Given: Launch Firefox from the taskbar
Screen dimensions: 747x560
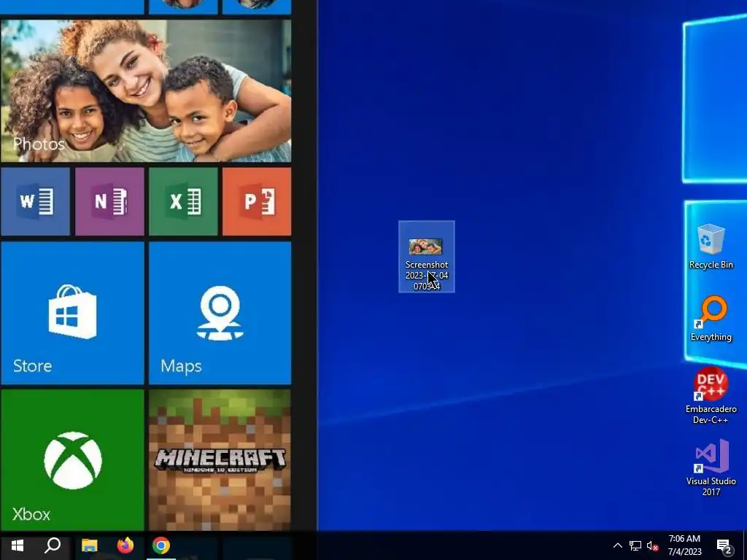Looking at the screenshot, I should [x=125, y=545].
